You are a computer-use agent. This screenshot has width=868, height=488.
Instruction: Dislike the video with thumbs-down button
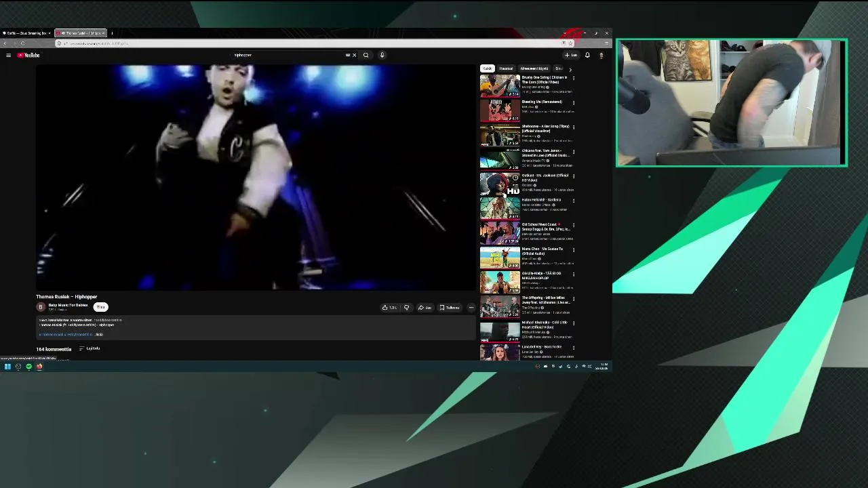406,308
